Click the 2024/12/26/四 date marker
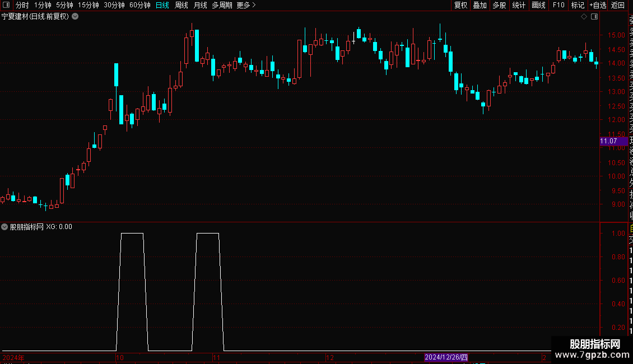The image size is (633, 364). [x=446, y=357]
